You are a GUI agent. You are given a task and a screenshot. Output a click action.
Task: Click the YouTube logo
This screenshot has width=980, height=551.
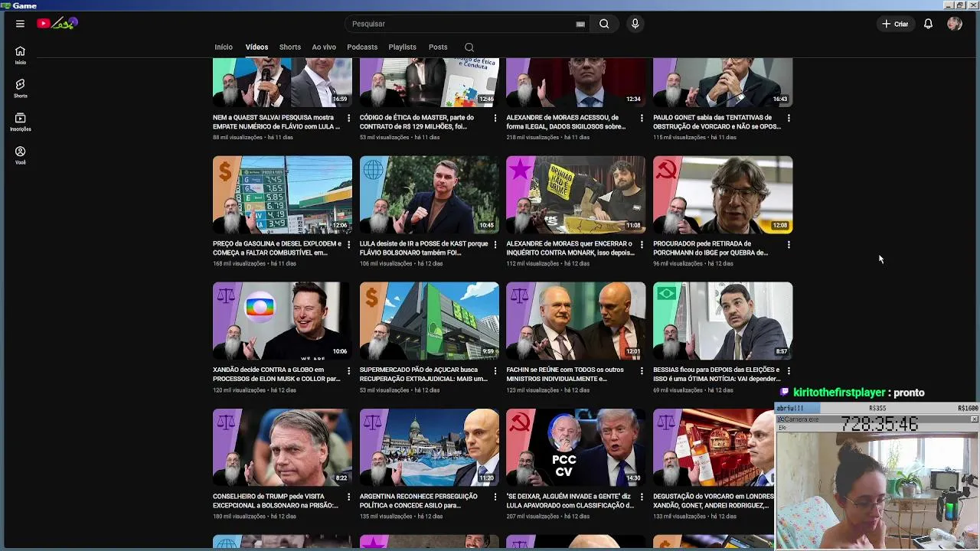(57, 24)
